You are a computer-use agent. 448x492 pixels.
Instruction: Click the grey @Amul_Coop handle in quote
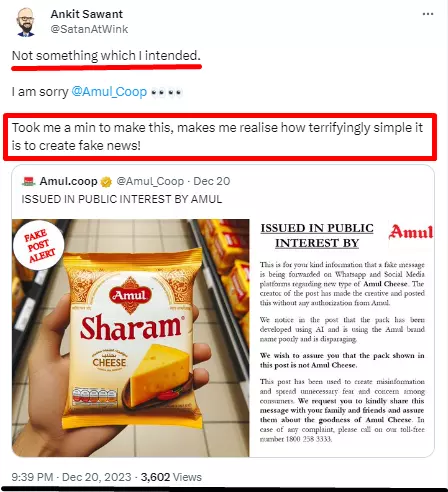click(150, 181)
